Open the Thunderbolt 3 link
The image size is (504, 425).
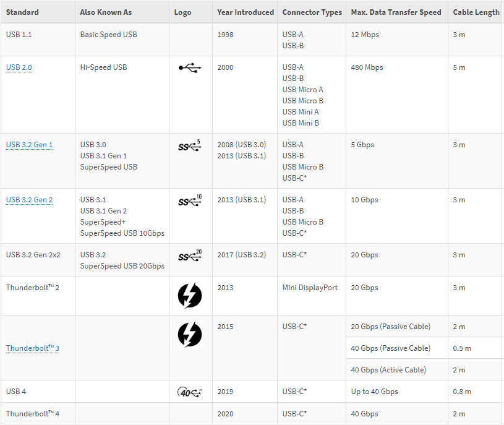point(32,348)
